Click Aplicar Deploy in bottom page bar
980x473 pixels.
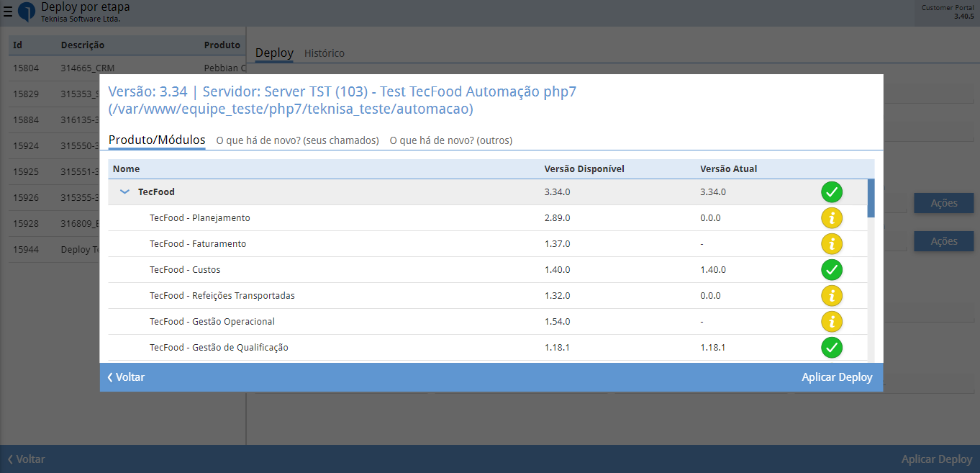coord(937,459)
